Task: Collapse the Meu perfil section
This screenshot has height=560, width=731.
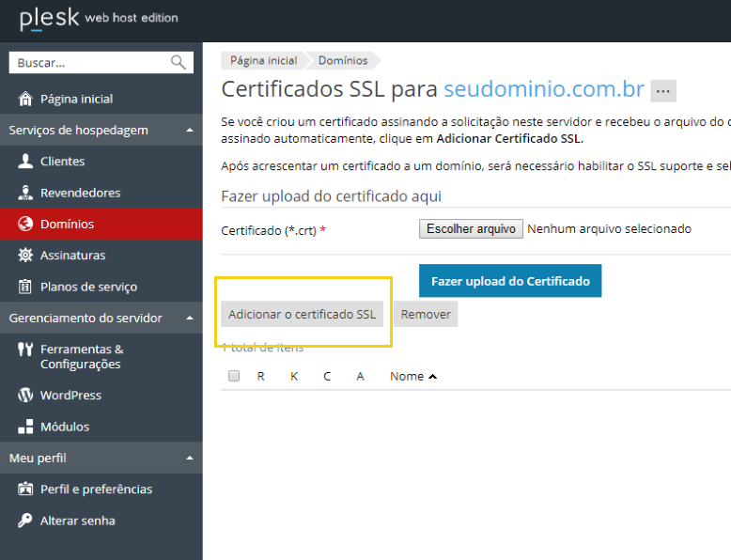Action: pyautogui.click(x=190, y=458)
